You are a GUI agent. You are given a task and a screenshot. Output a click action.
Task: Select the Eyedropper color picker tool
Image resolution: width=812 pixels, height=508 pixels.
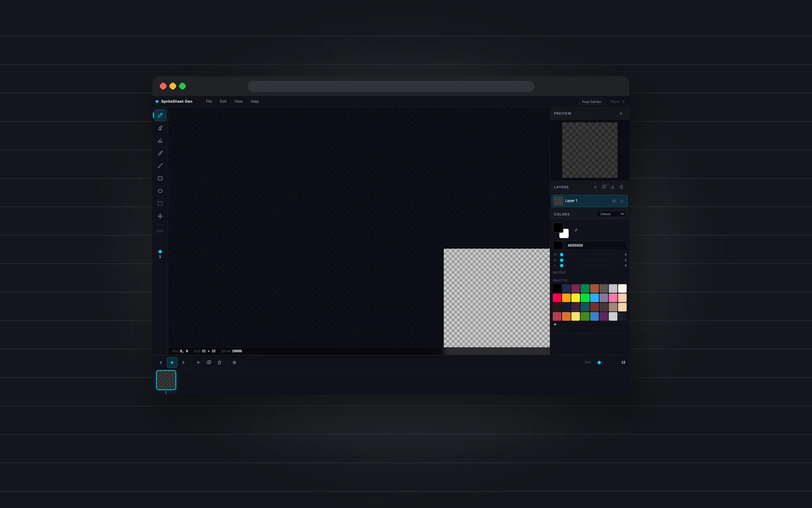click(160, 153)
